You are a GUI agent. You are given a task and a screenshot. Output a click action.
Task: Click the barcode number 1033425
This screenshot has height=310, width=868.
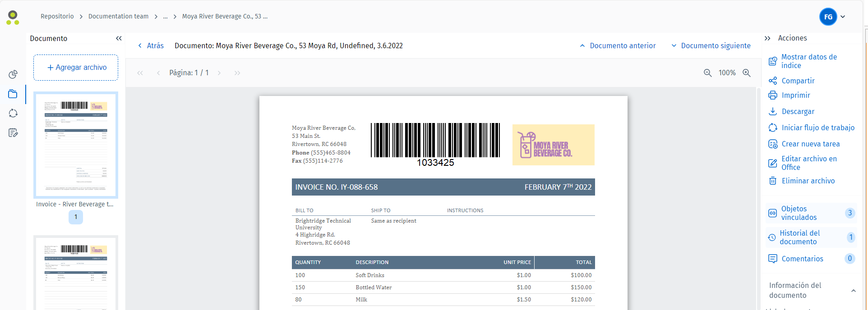(435, 163)
